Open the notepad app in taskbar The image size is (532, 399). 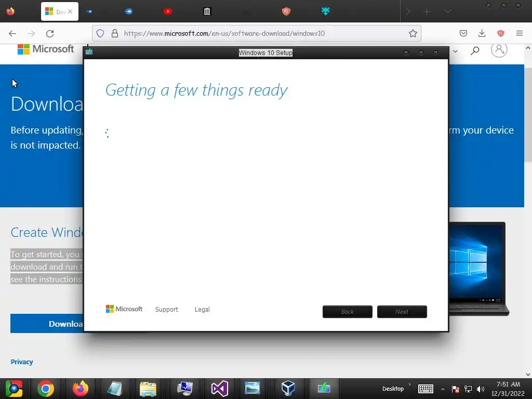[x=115, y=389]
